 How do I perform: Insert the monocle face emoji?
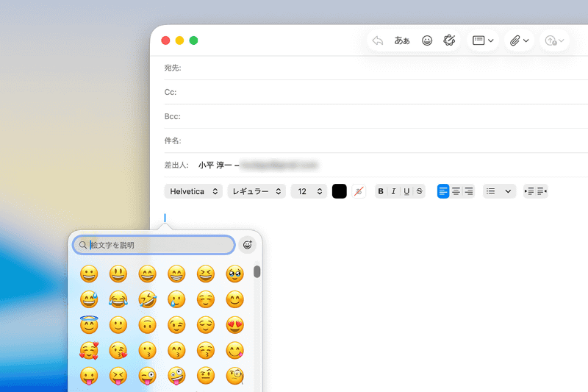coord(234,376)
